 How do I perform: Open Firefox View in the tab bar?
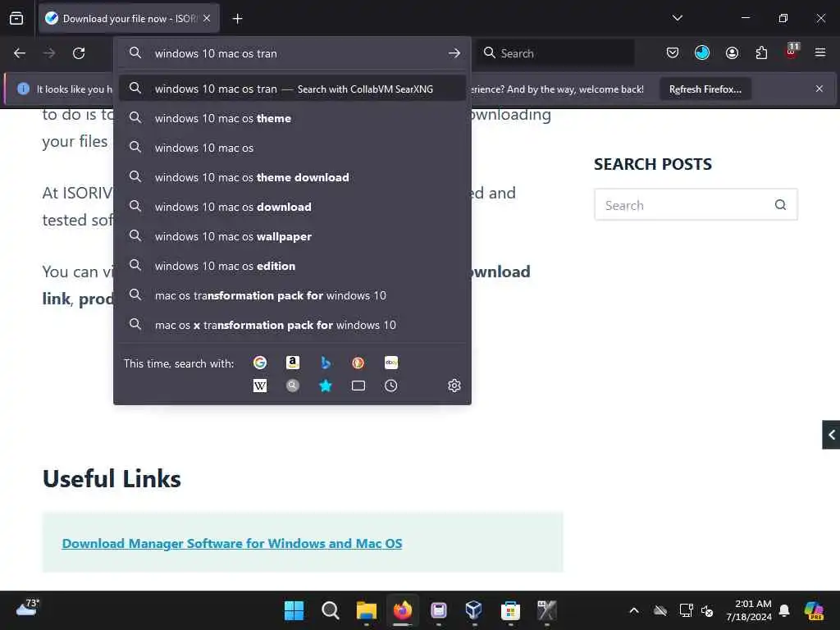point(16,18)
